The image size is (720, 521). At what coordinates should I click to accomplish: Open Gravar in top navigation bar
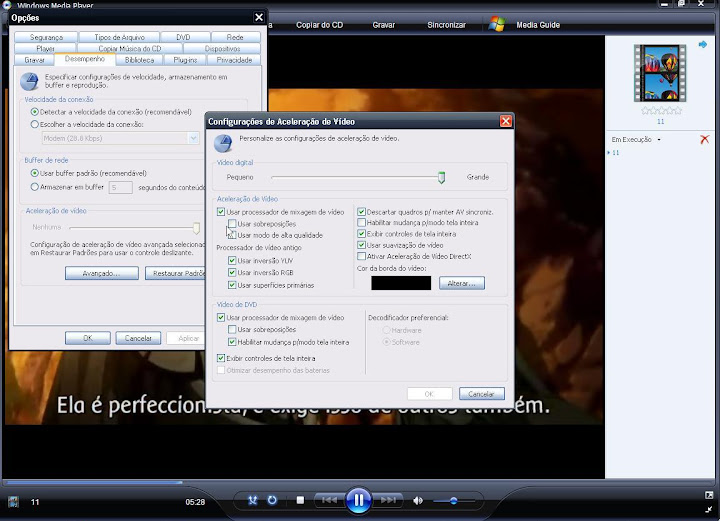click(383, 25)
